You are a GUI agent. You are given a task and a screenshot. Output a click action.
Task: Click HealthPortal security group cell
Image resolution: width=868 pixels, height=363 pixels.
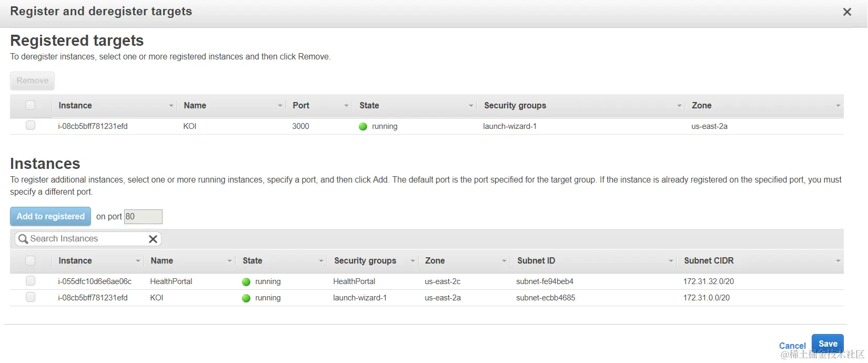click(x=354, y=281)
